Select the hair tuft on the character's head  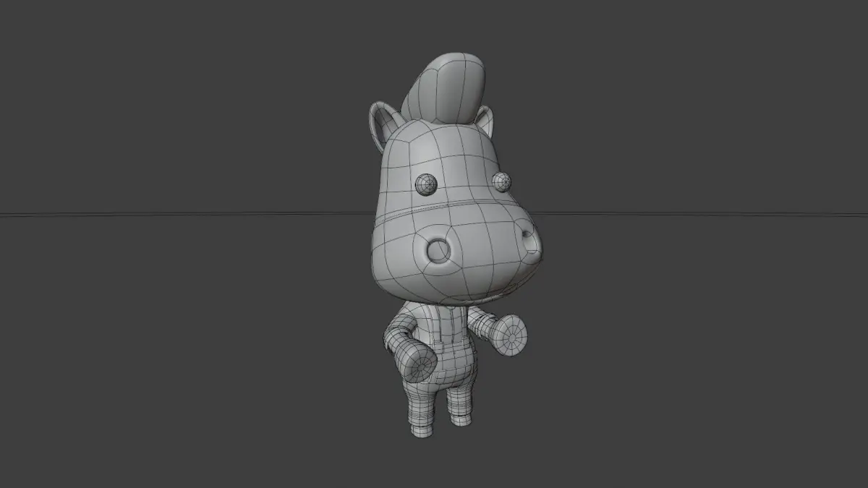(x=443, y=87)
